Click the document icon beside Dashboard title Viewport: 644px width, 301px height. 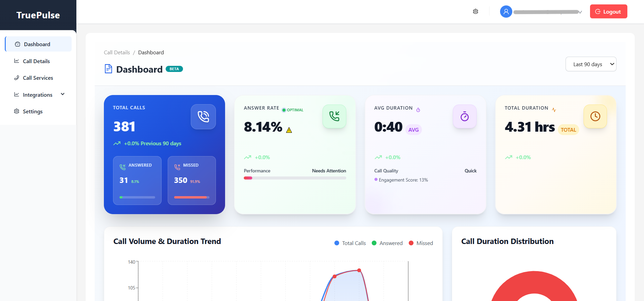pos(108,69)
